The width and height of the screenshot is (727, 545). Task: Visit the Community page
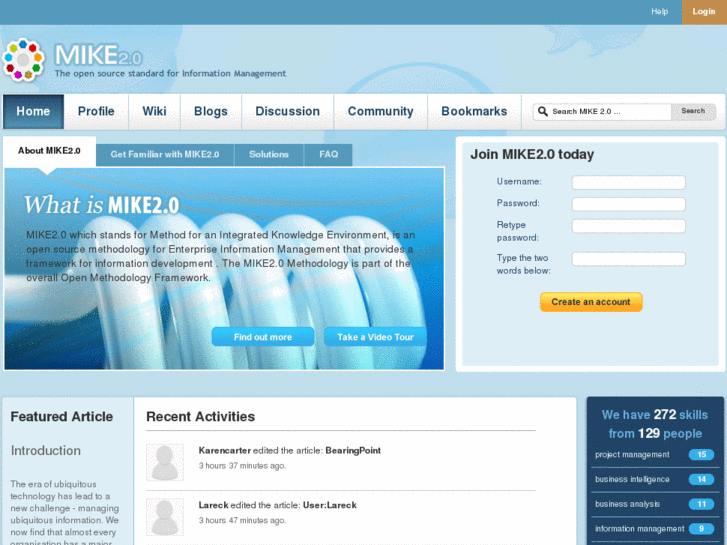pos(381,112)
